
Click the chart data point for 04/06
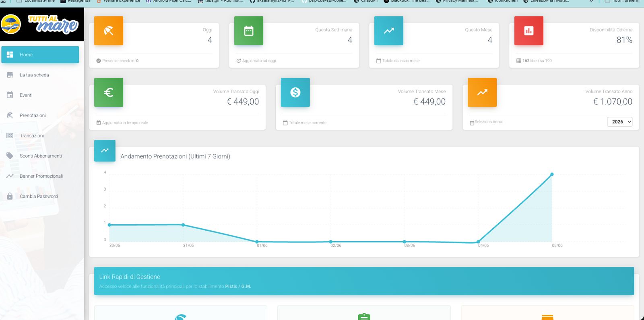[478, 242]
